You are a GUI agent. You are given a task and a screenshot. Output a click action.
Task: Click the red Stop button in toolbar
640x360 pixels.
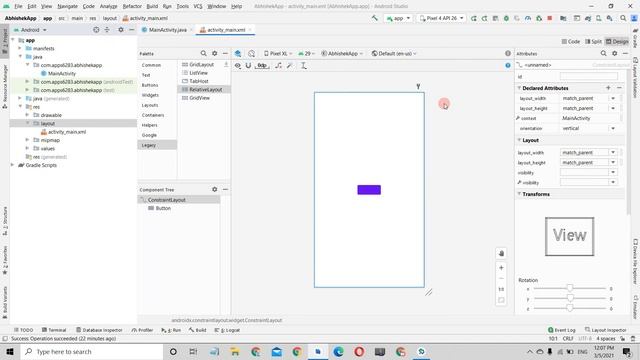tap(550, 18)
